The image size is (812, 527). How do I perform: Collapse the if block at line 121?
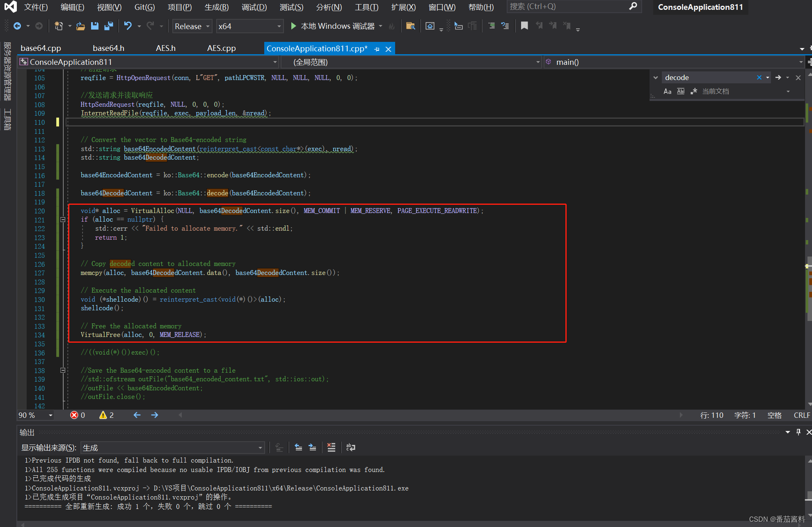(x=63, y=220)
